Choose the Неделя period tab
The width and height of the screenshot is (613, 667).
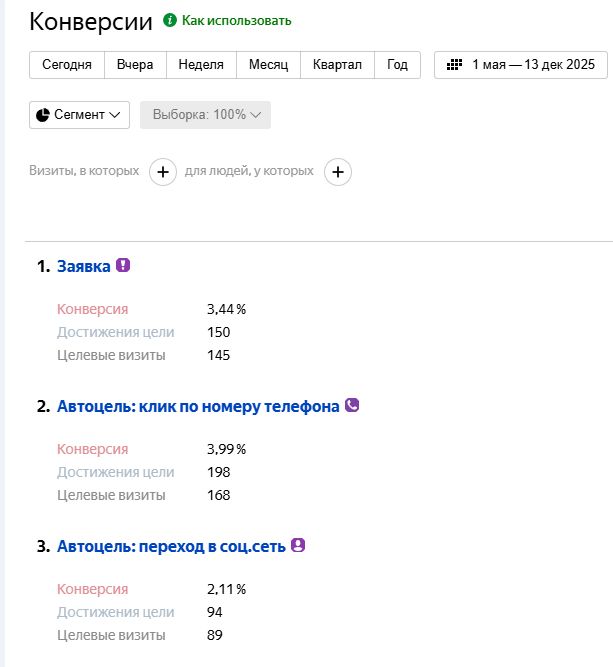coord(201,65)
